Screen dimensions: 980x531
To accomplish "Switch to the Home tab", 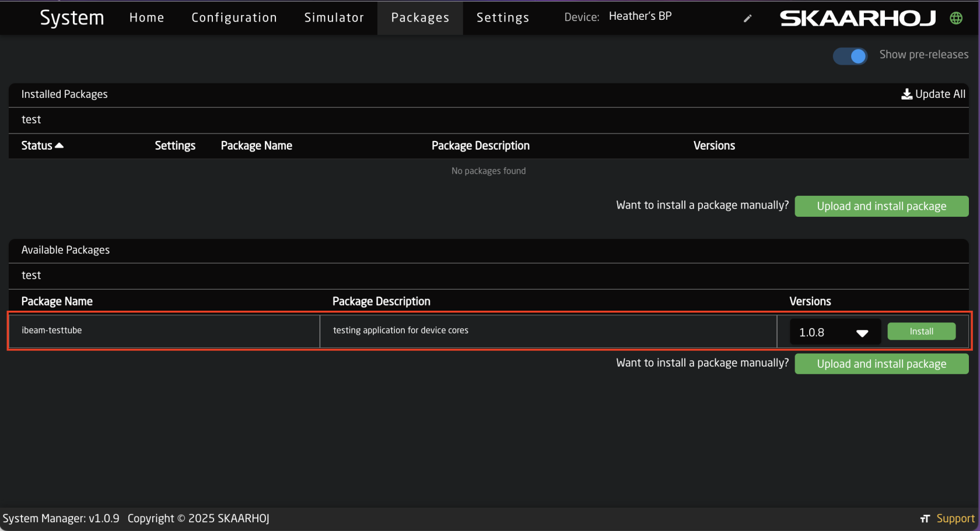I will point(146,17).
